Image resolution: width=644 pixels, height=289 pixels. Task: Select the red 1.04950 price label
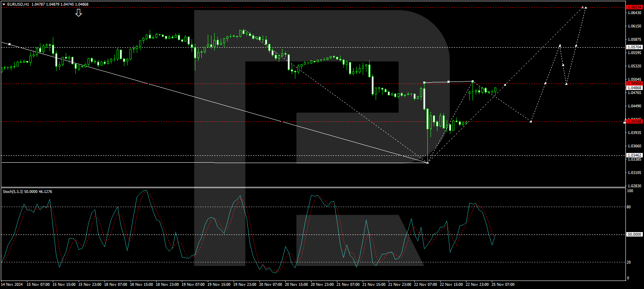click(634, 84)
